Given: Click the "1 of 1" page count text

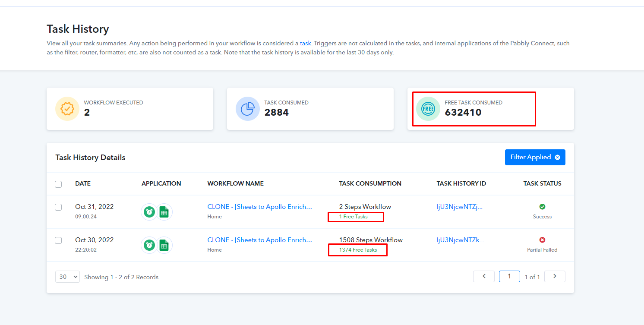Looking at the screenshot, I should point(532,277).
